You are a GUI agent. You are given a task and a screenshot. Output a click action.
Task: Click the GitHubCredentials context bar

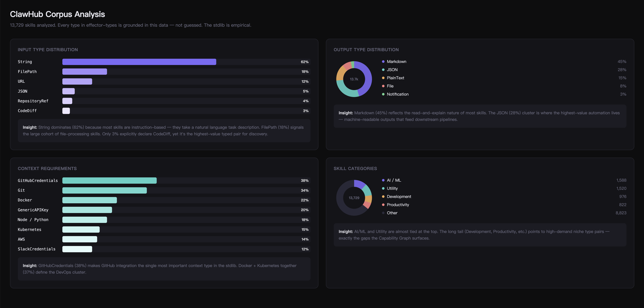[109, 181]
